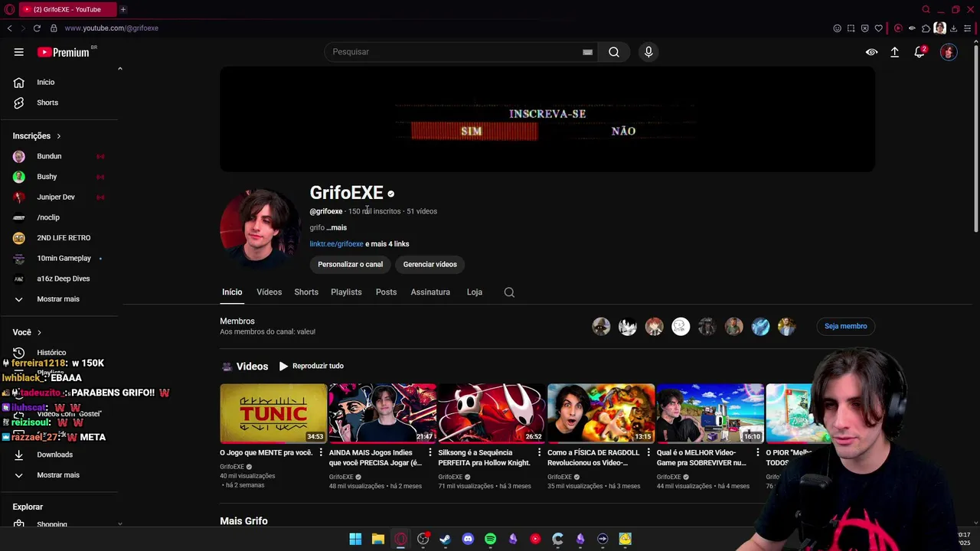980x551 pixels.
Task: Reload the page in Opera
Action: (x=37, y=28)
